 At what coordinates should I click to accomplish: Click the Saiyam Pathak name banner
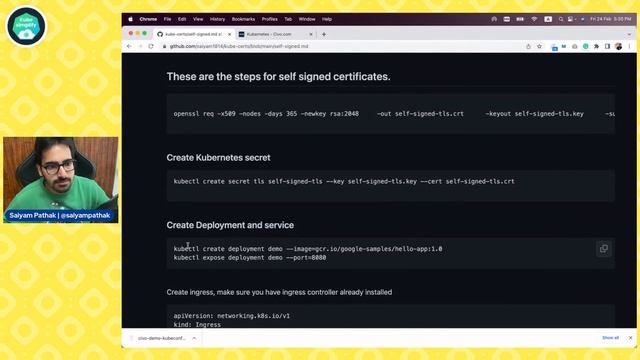click(60, 216)
